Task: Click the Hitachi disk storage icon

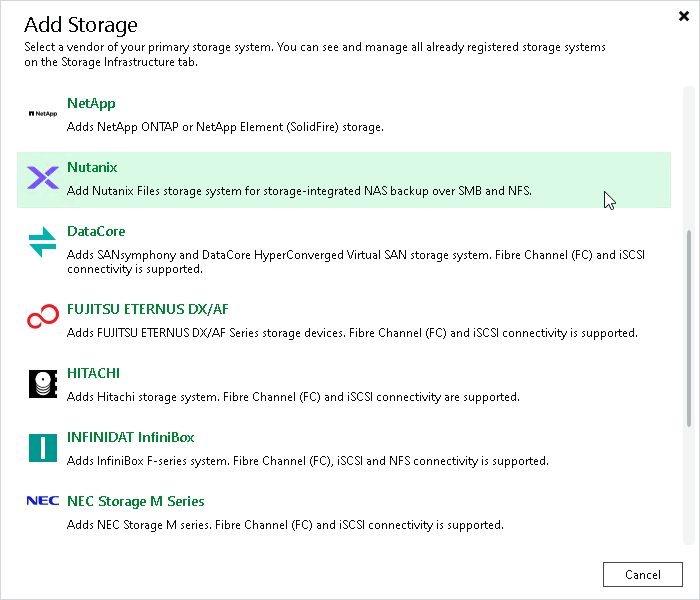Action: (x=43, y=384)
